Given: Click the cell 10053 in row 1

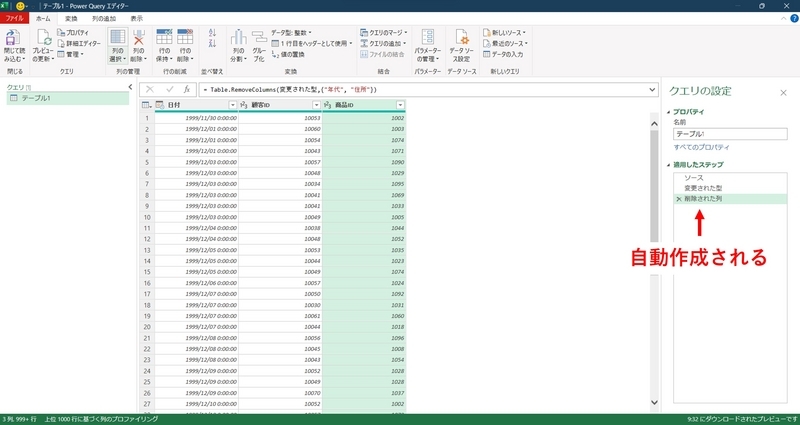Looking at the screenshot, I should click(x=280, y=118).
